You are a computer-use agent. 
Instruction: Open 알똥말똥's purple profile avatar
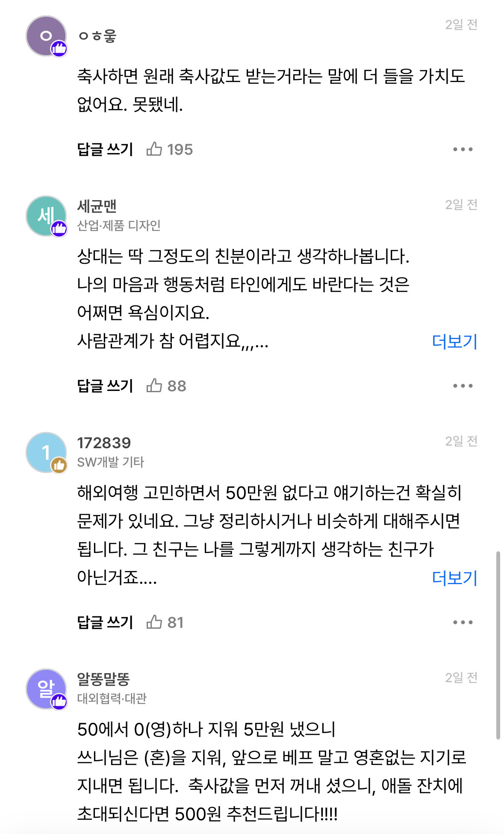(x=46, y=689)
